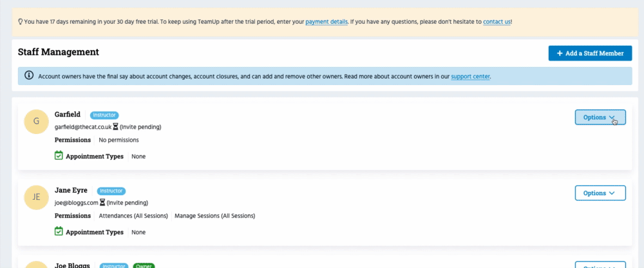Click the Jane Eyre staff name
Viewport: 644px width, 268px height.
pyautogui.click(x=71, y=190)
